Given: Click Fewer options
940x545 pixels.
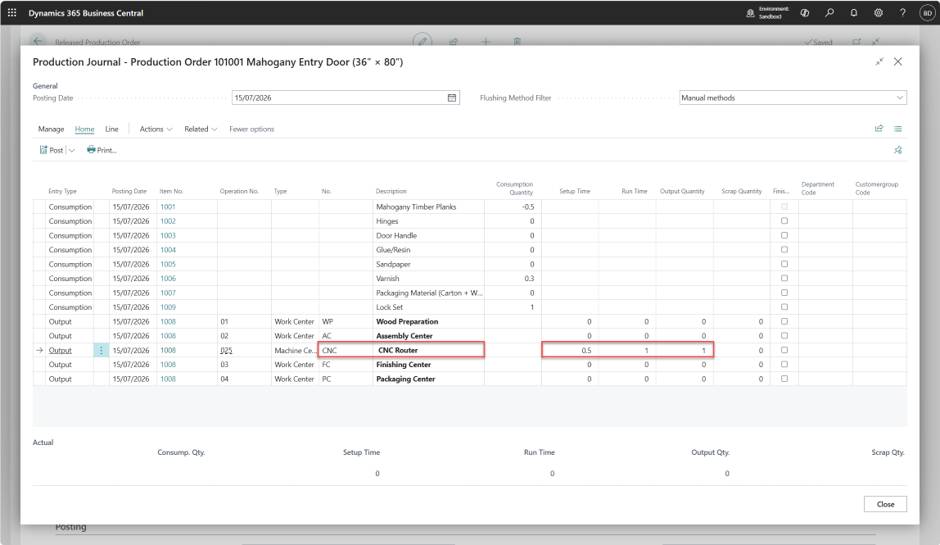Looking at the screenshot, I should (x=251, y=129).
